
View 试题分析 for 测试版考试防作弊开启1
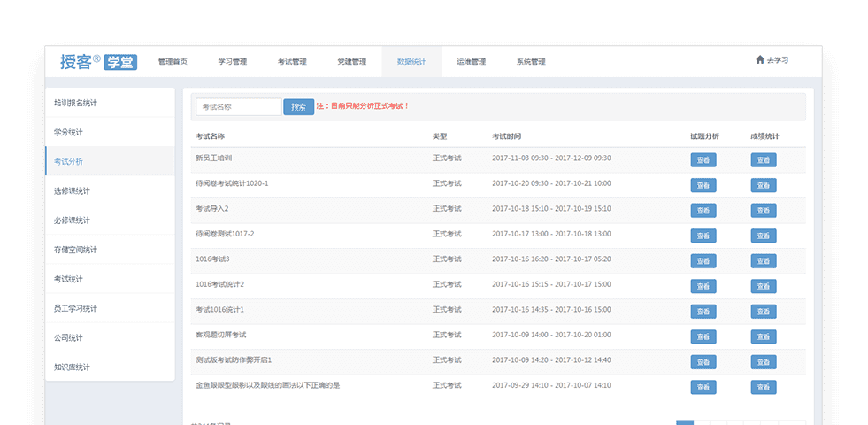coord(703,362)
